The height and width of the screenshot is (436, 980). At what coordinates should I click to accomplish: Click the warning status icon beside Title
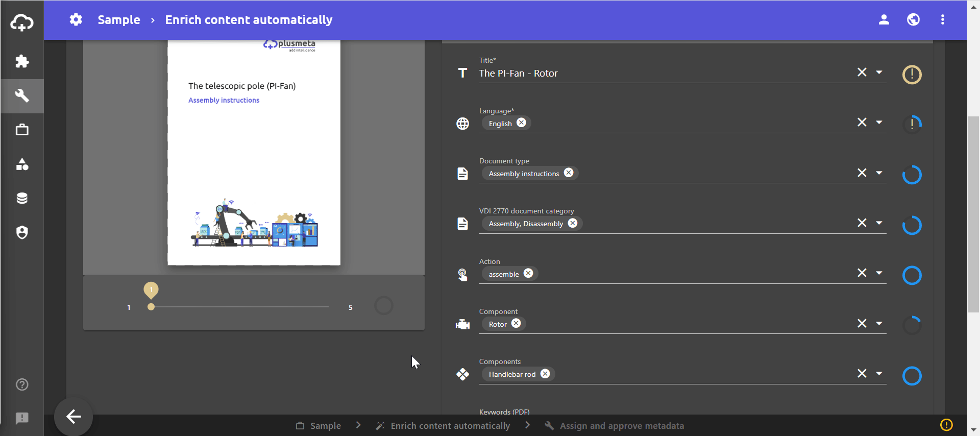[x=912, y=75]
